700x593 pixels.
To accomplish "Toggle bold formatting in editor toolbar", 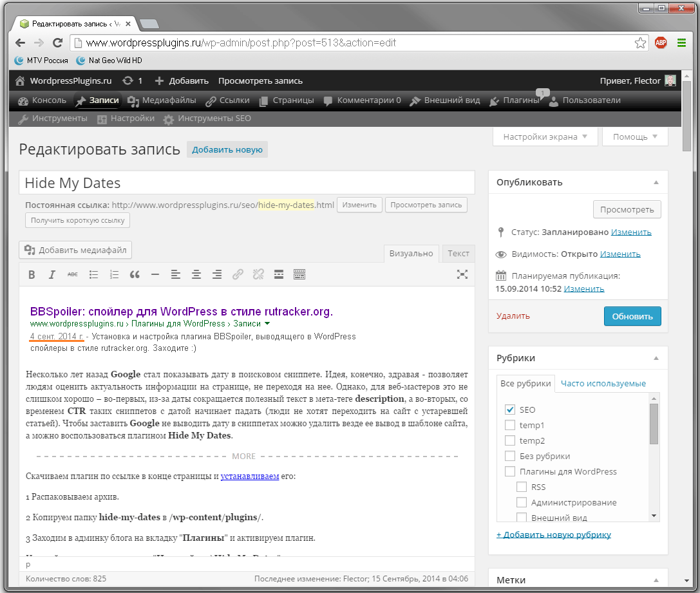I will pos(32,274).
